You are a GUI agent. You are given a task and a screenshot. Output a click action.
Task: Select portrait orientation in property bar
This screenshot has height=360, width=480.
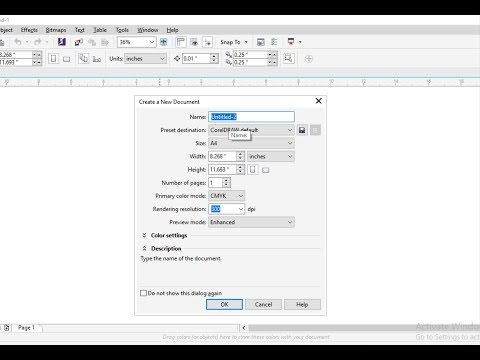point(53,59)
